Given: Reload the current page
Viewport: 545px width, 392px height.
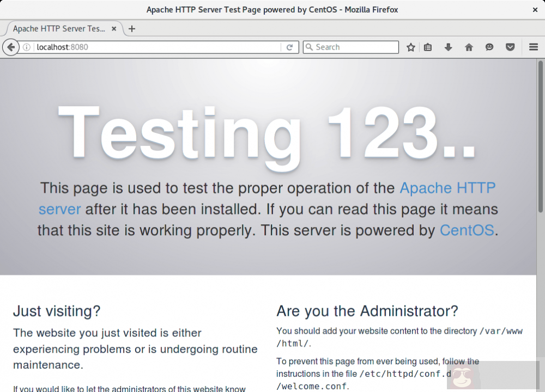Looking at the screenshot, I should click(290, 47).
